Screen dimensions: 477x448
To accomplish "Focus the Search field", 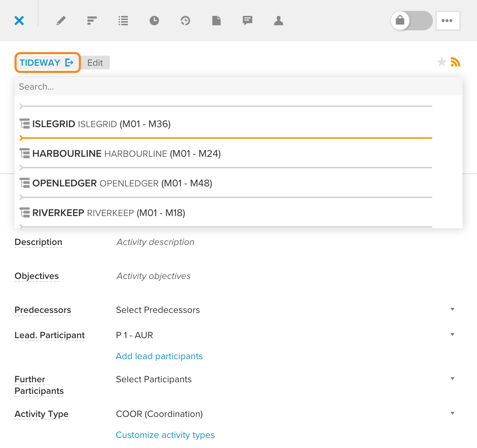I will (x=239, y=87).
